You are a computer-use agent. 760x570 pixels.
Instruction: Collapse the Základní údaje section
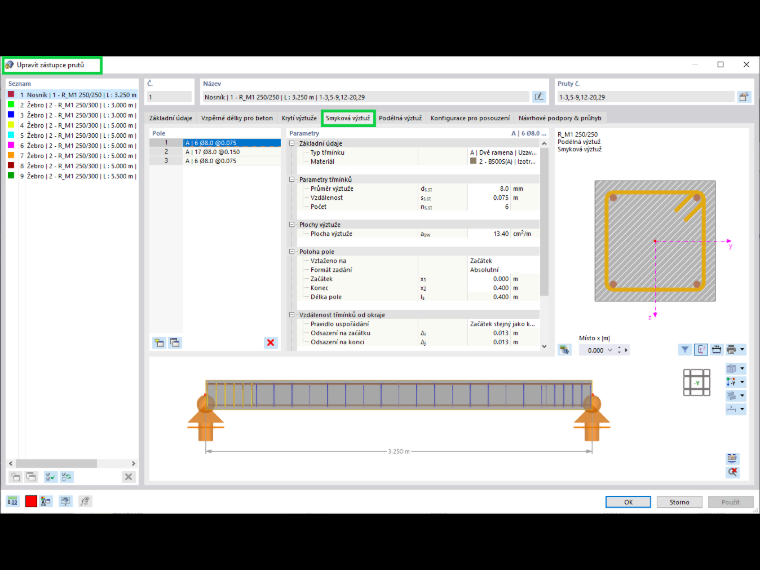(x=292, y=143)
